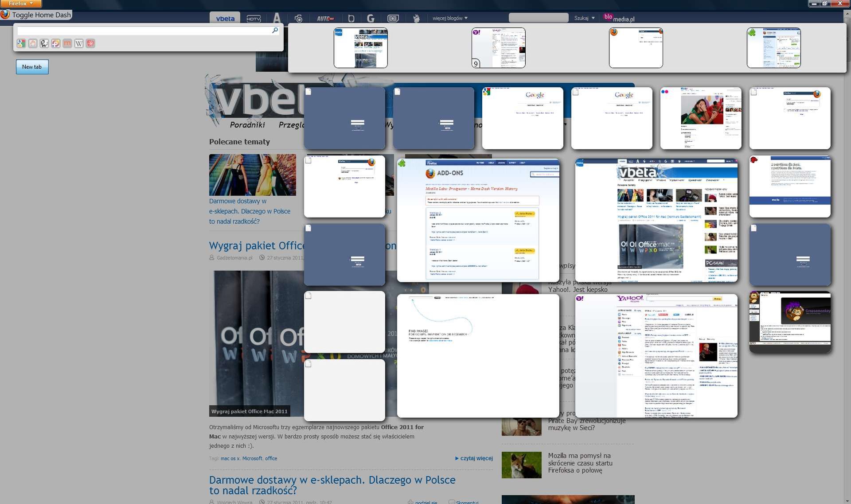The height and width of the screenshot is (504, 851).
Task: Open the Mozilla blue-footer page thumbnail
Action: click(x=790, y=186)
